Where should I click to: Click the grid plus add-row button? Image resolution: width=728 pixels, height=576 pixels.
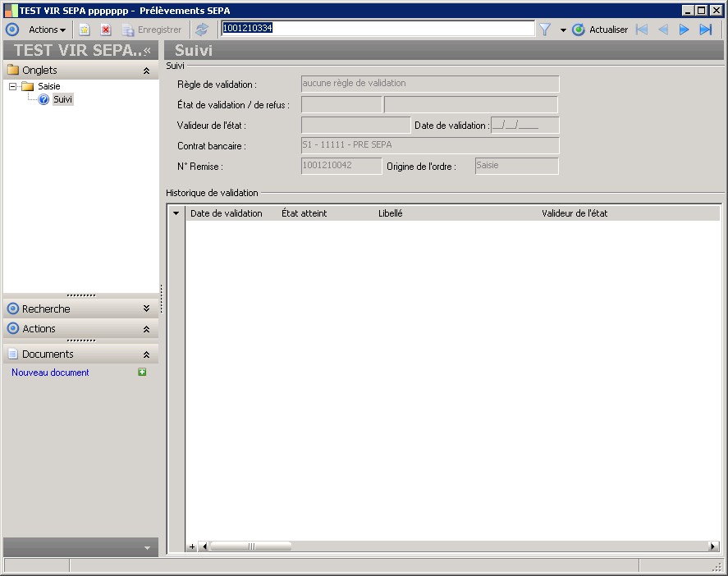[x=192, y=546]
